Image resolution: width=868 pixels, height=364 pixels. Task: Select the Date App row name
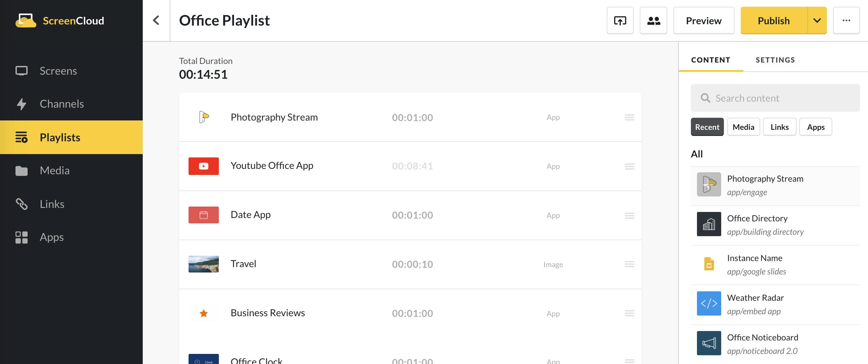click(x=251, y=215)
